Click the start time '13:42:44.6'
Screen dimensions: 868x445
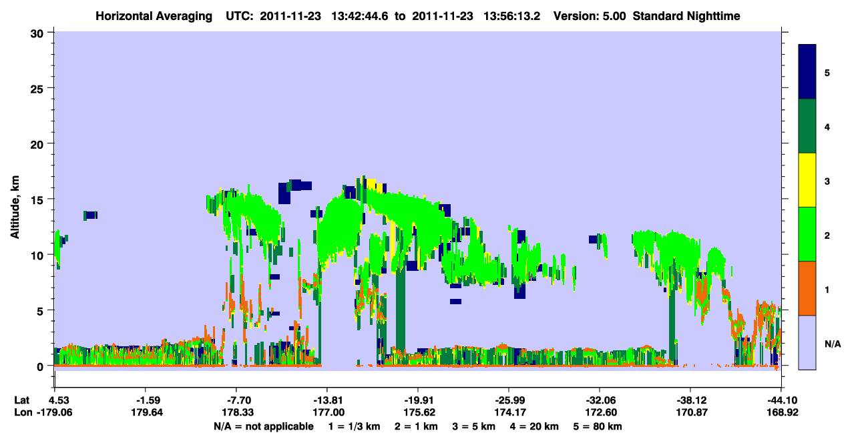coord(359,15)
